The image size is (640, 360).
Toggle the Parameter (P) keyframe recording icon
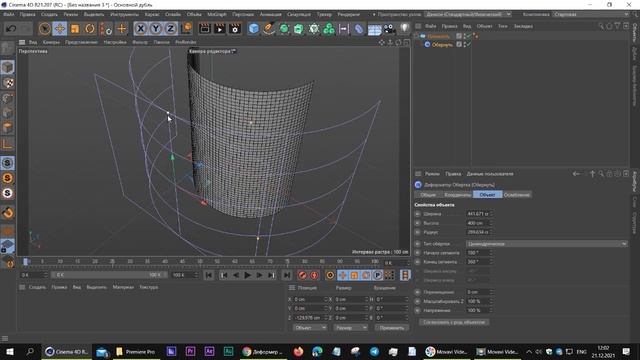[378, 275]
